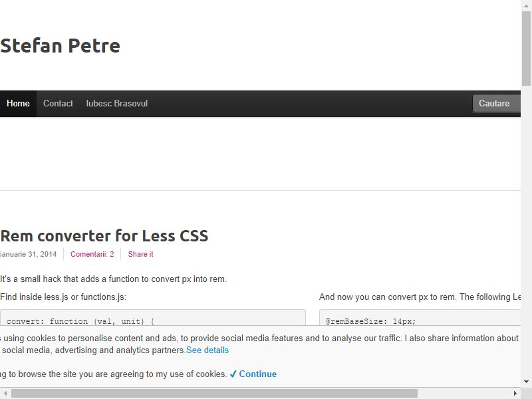This screenshot has width=532, height=399.
Task: Click the @remBaseSize code block
Action: coord(420,318)
